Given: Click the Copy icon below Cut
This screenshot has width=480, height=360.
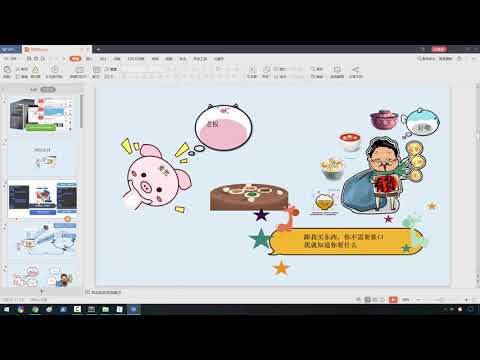Looking at the screenshot, I should point(18,77).
